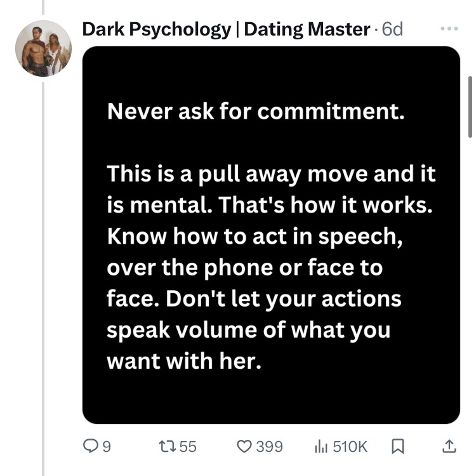
Task: Click the reply speech bubble icon
Action: pos(89,447)
